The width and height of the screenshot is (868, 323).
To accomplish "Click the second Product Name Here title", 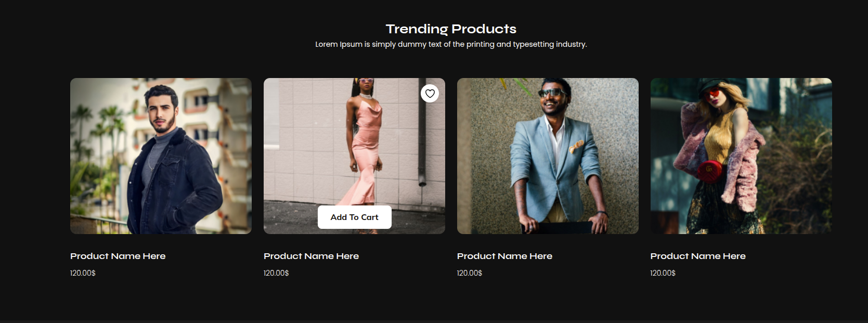I will (312, 256).
